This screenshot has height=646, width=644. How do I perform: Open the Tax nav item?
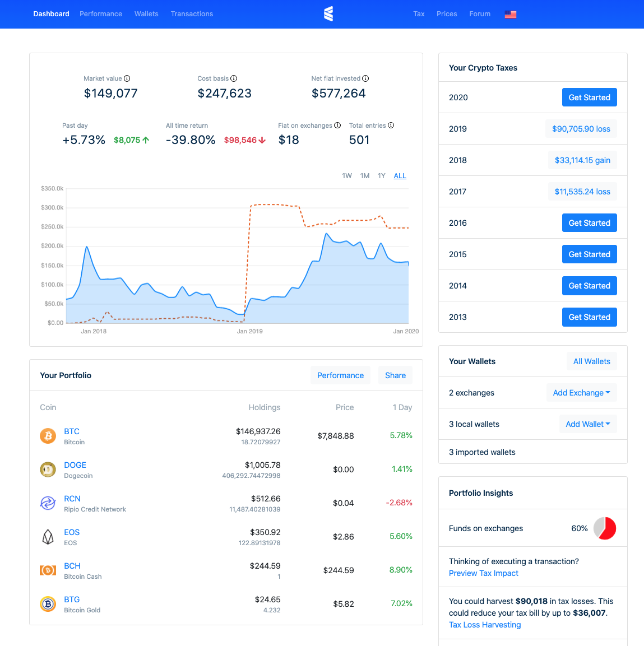tap(419, 14)
